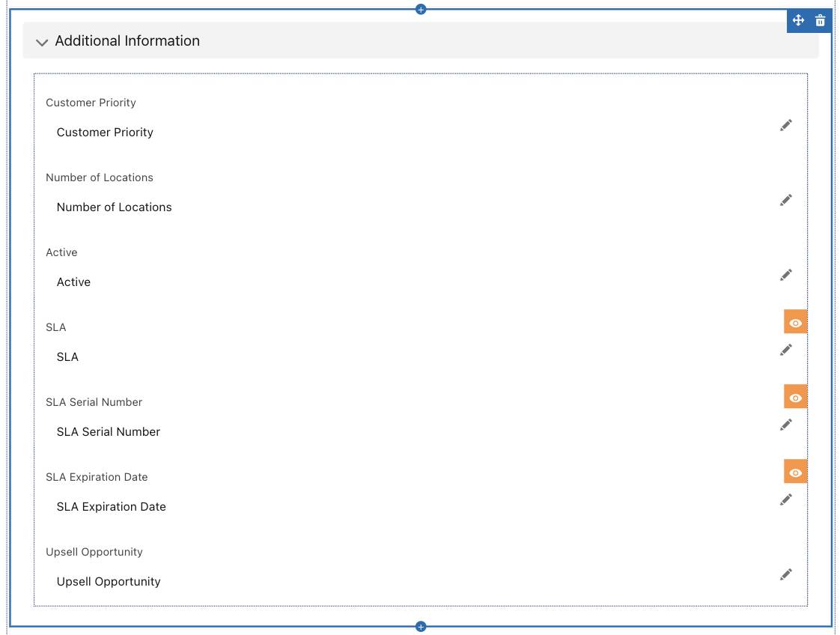The width and height of the screenshot is (840, 635).
Task: Delete the Additional Information section via trash icon
Action: tap(821, 21)
